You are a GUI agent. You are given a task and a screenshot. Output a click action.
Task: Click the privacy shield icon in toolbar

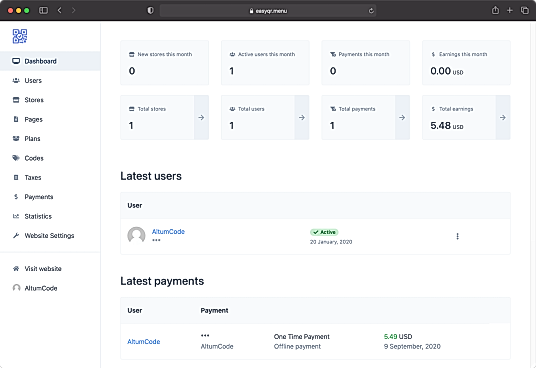pos(150,10)
